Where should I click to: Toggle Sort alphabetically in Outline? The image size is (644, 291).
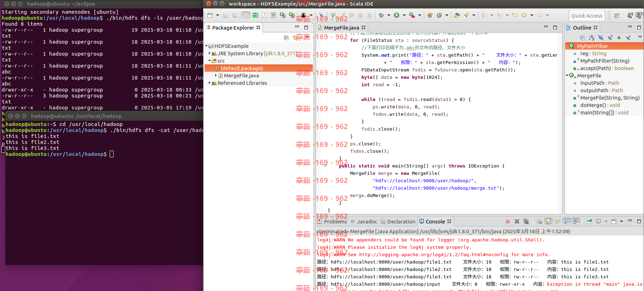pos(592,38)
